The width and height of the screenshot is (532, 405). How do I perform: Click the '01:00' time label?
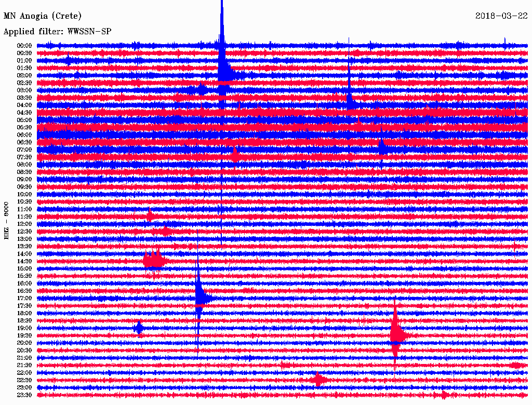(x=24, y=60)
